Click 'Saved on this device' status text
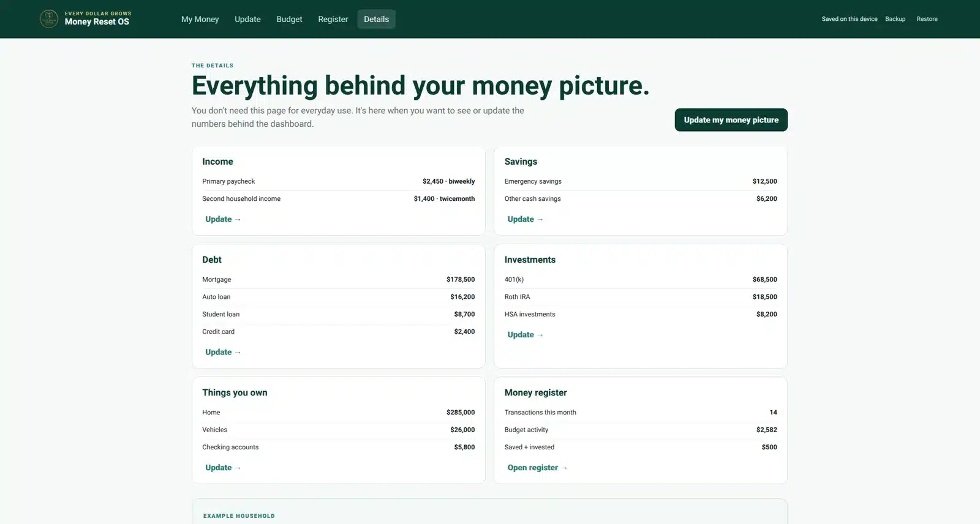This screenshot has width=980, height=524. click(849, 19)
